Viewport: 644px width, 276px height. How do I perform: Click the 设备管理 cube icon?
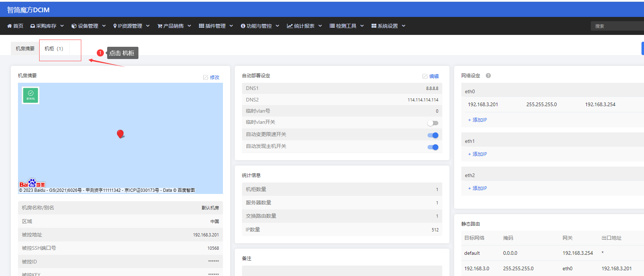click(x=74, y=26)
